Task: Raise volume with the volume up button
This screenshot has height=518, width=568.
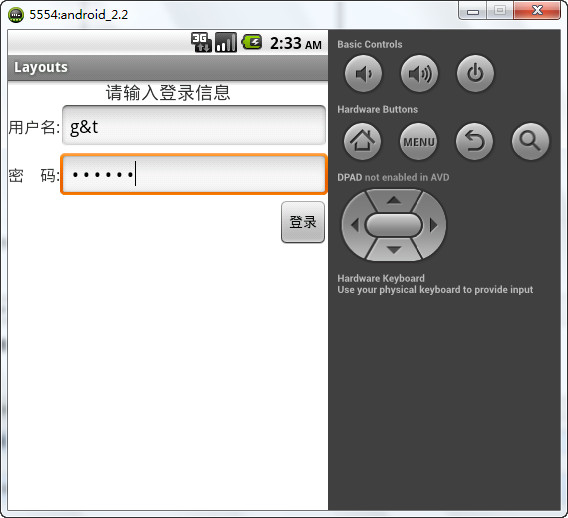Action: coord(419,74)
